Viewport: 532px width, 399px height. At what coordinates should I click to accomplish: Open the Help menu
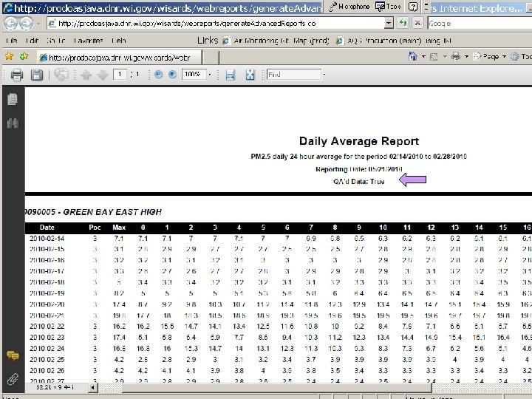[119, 41]
